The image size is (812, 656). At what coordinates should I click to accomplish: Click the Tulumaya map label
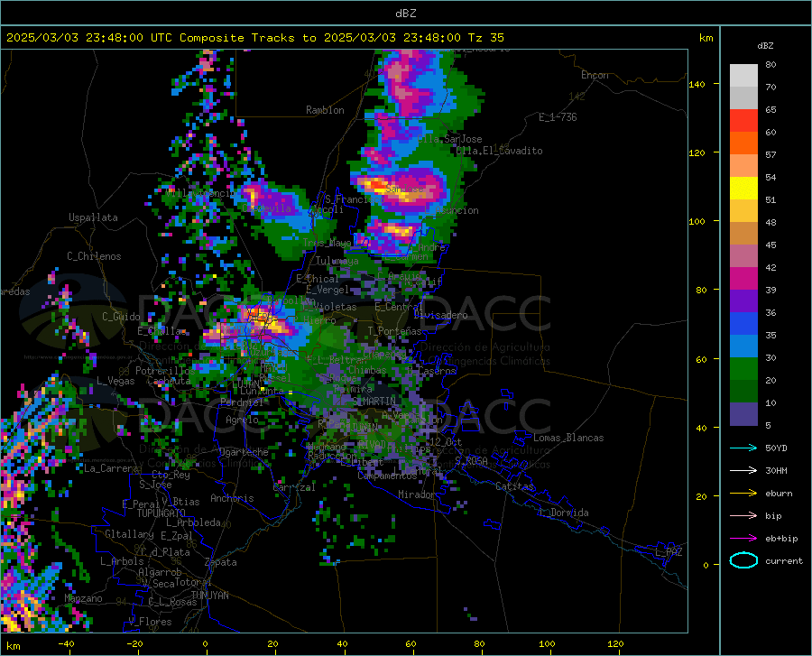(337, 261)
